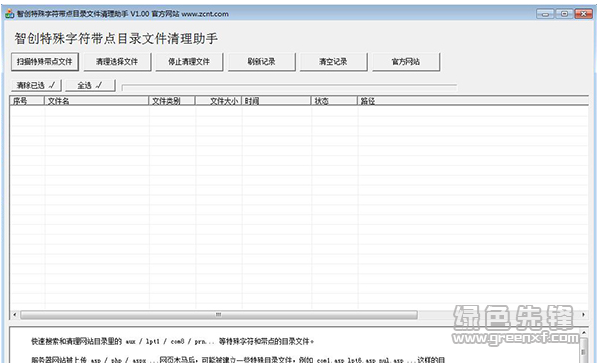Sort by the 状态 column header

pos(334,101)
